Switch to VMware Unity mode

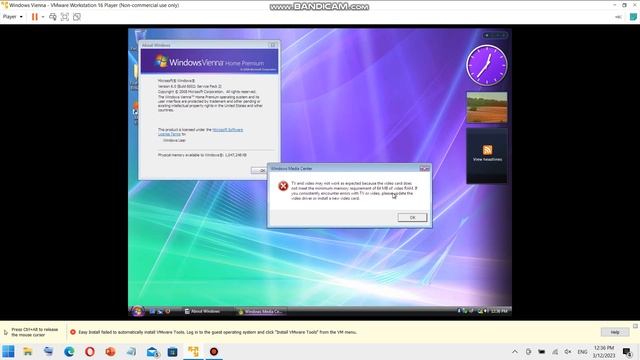77,17
